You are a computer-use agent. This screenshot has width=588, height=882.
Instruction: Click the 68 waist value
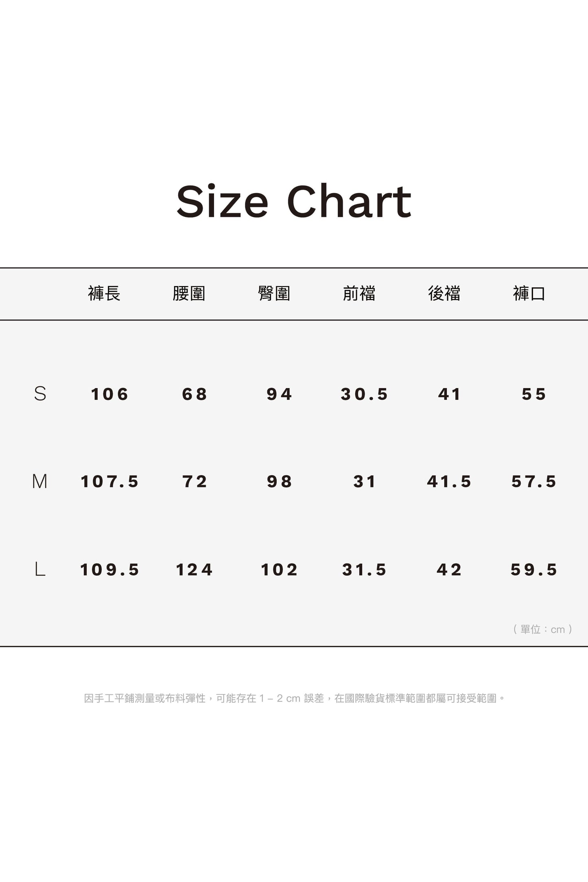[195, 394]
